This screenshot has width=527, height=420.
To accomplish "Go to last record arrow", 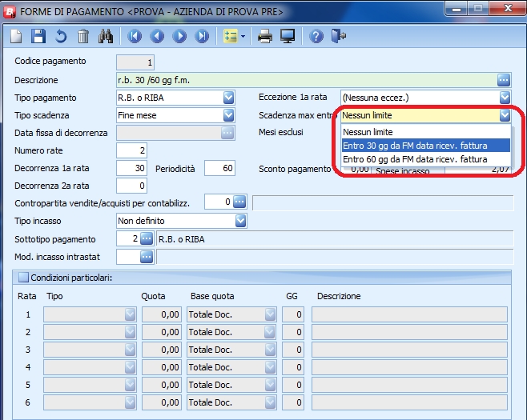I will click(202, 36).
